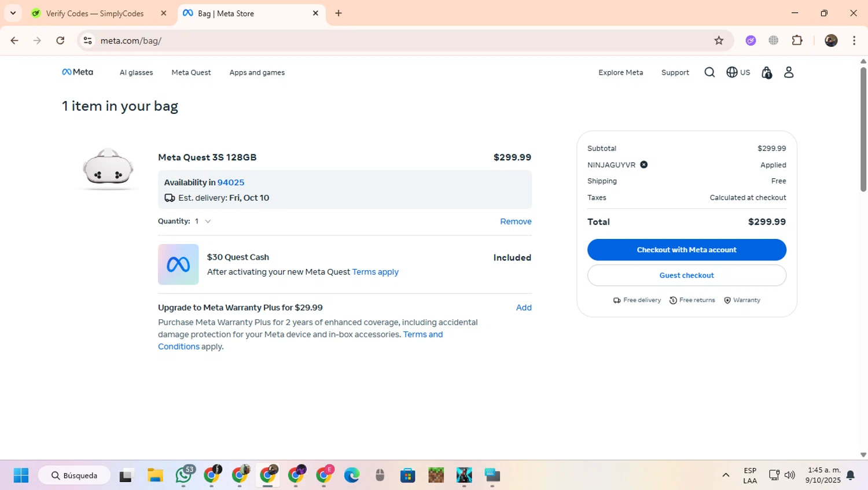868x490 pixels.
Task: Open the volume speaker tray icon
Action: [790, 476]
